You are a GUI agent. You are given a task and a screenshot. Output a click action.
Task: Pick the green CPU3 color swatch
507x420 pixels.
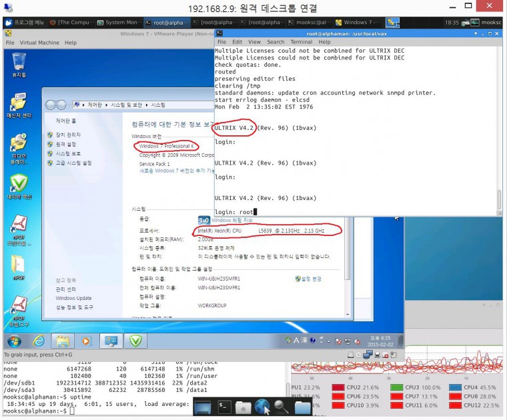pyautogui.click(x=396, y=387)
